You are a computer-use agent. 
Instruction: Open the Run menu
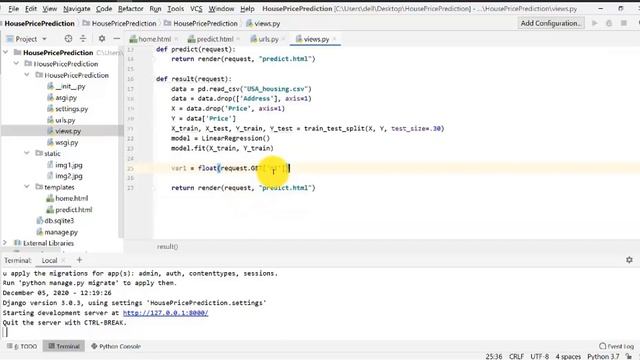point(155,9)
